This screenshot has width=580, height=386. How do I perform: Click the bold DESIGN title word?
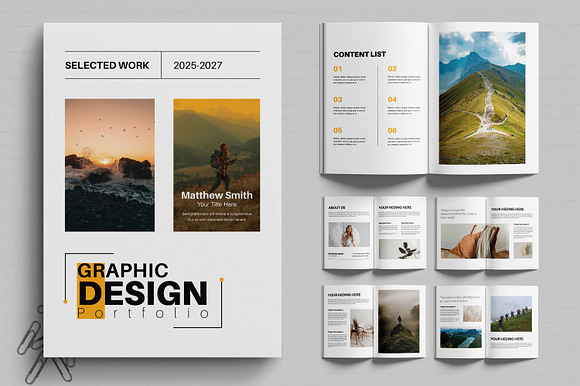tap(143, 292)
